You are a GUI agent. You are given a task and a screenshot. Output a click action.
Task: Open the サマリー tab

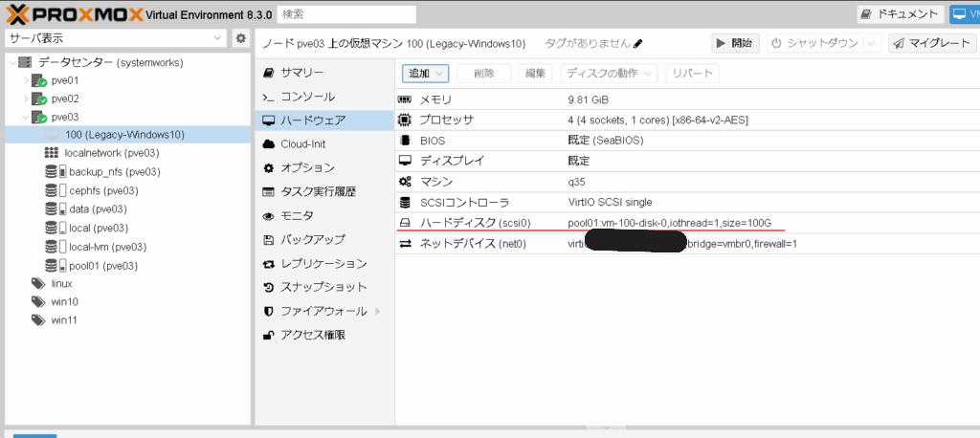(325, 73)
